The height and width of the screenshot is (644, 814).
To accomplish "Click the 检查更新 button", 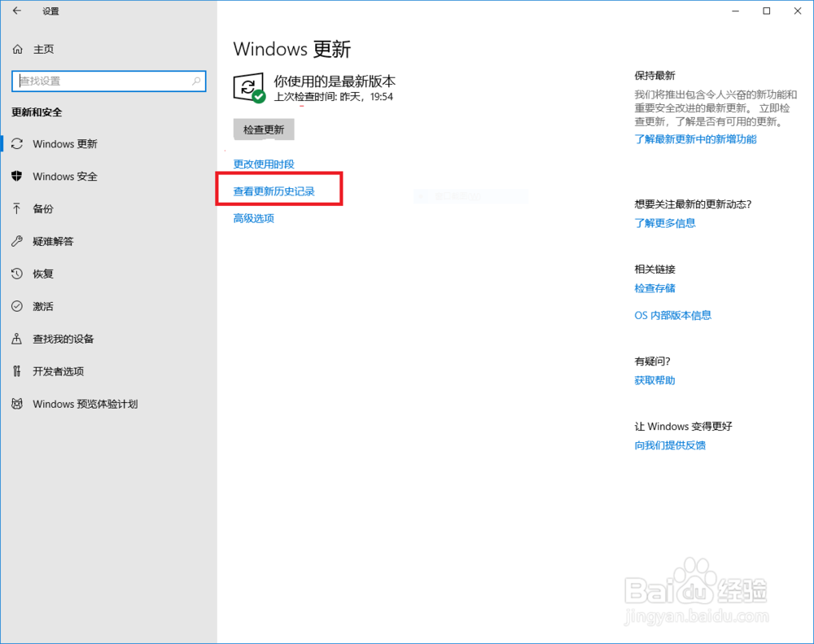I will coord(264,129).
